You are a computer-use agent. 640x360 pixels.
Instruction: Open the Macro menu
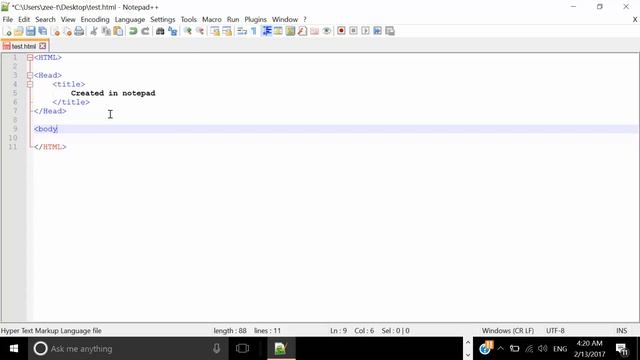[x=211, y=20]
